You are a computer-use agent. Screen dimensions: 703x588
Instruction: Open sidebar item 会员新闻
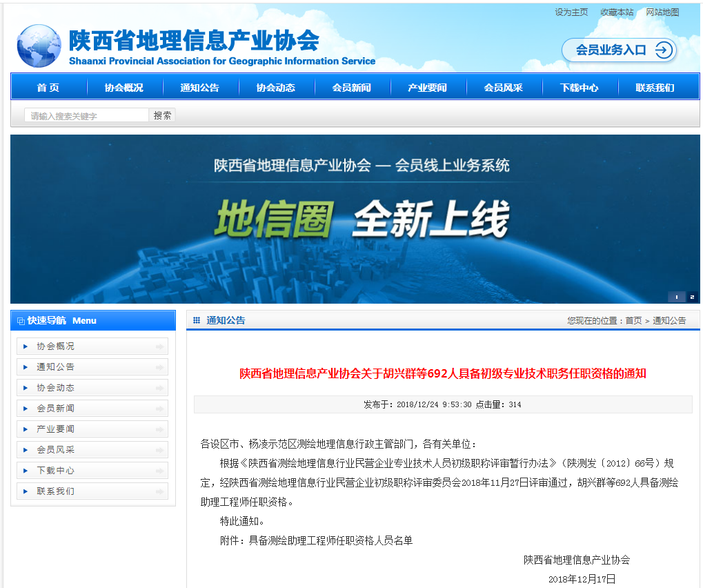tap(92, 408)
